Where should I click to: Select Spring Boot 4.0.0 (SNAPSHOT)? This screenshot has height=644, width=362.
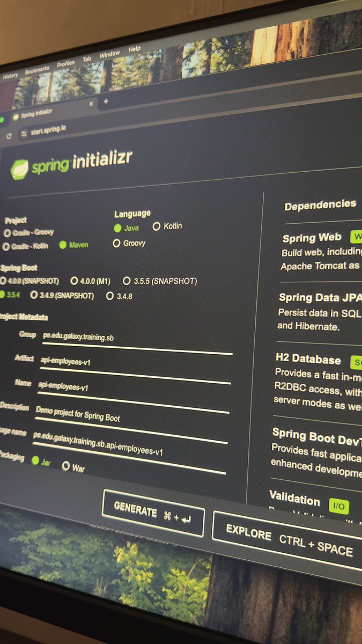coord(31,281)
